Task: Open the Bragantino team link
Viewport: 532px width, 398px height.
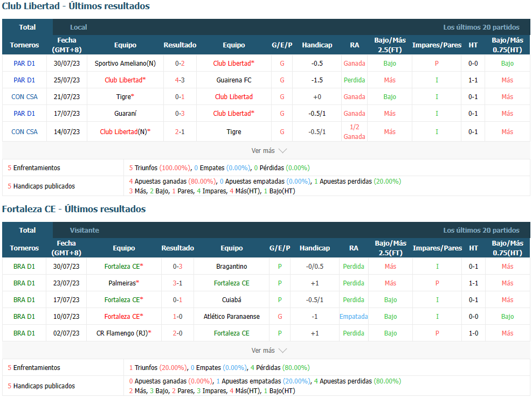Action: (x=231, y=267)
